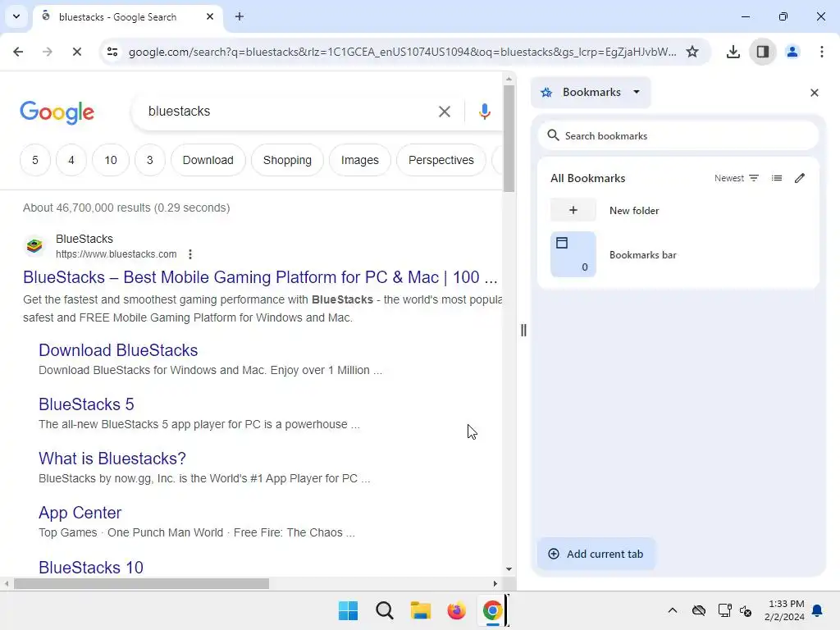
Task: Click the BlueStacks site favicon
Action: pos(34,246)
